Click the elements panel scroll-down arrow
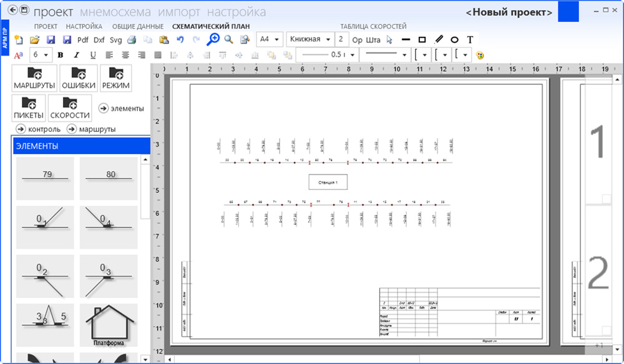Image resolution: width=624 pixels, height=364 pixels. [x=145, y=359]
